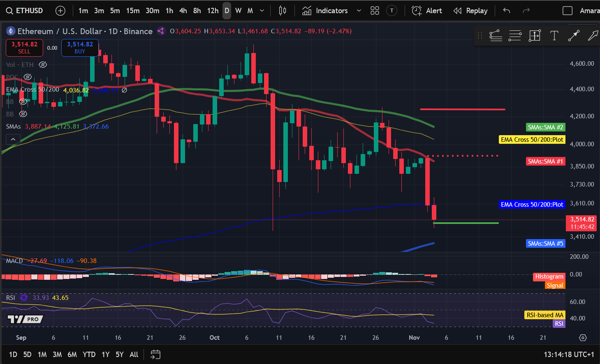Open the candle chart style selector
This screenshot has width=600, height=364.
click(x=282, y=10)
